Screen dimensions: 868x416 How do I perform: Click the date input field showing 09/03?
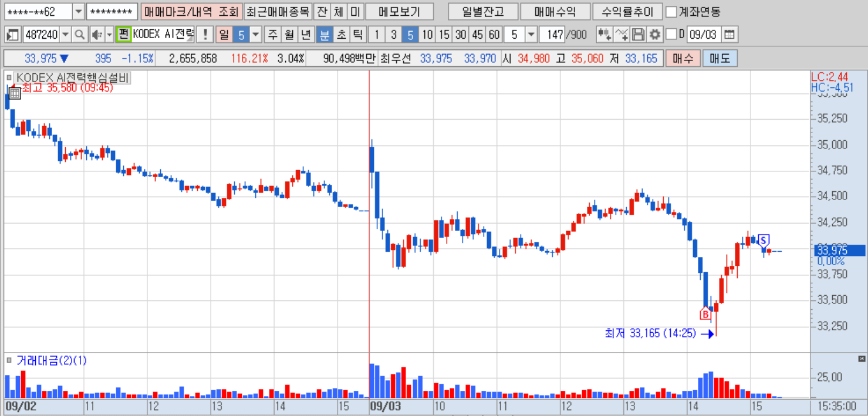point(704,35)
